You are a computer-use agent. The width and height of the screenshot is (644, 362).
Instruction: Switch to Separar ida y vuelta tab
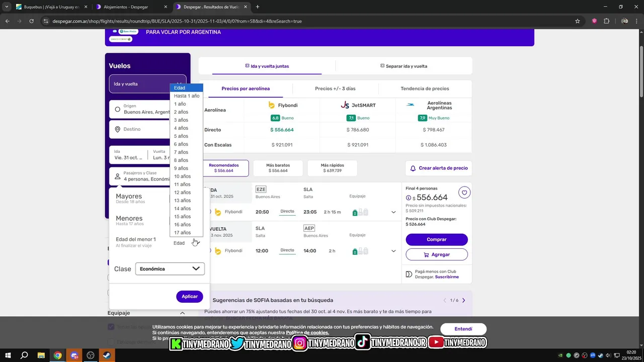404,66
